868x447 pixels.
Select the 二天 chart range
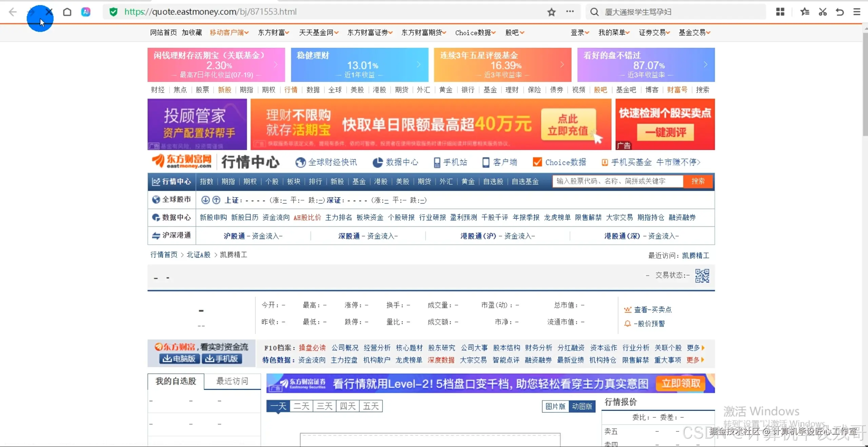301,406
